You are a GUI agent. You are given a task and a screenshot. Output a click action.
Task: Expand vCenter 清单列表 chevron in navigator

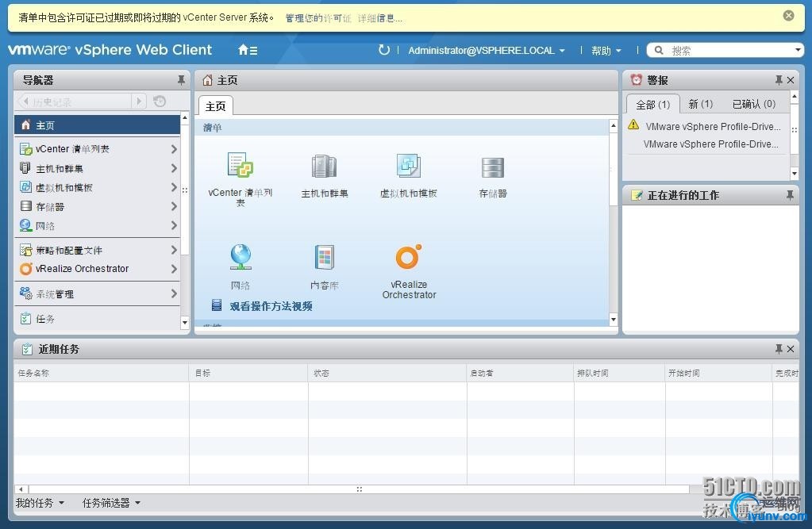(174, 149)
